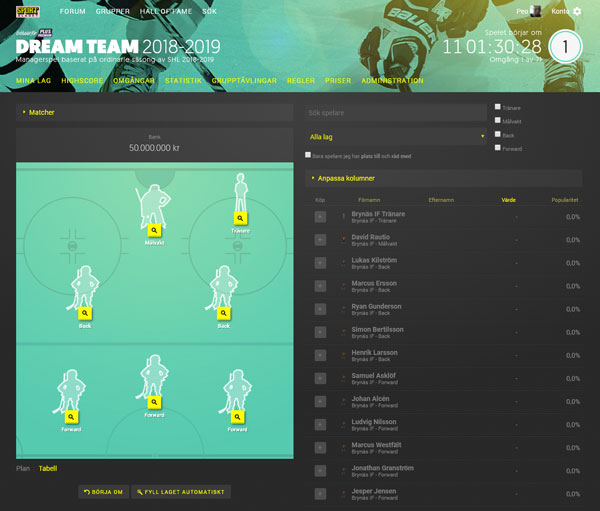The width and height of the screenshot is (600, 511).
Task: Enable the Back filter checkbox
Action: point(497,134)
